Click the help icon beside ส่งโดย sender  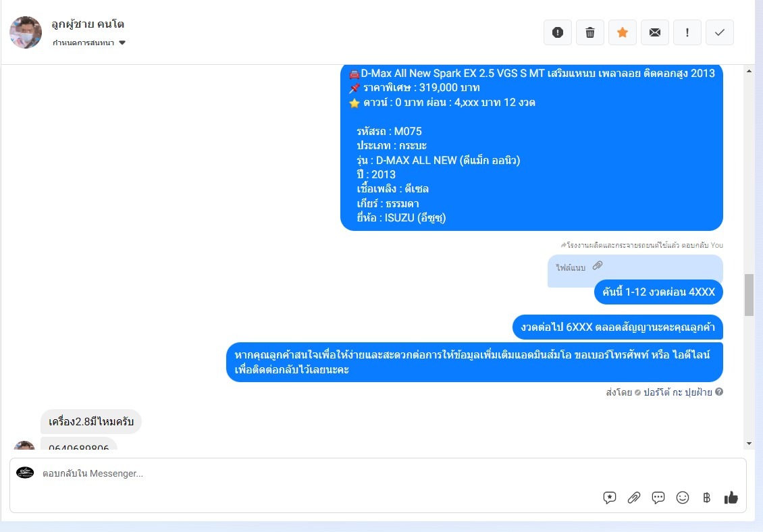coord(719,392)
